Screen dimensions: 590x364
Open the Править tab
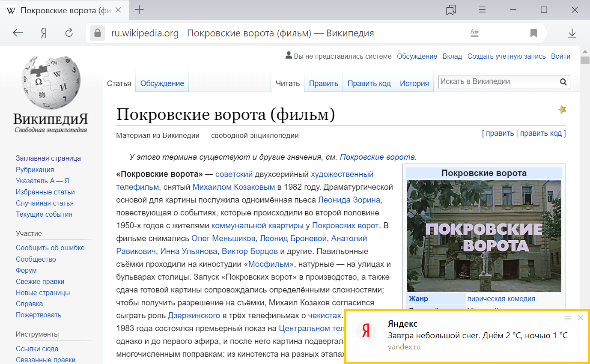324,84
